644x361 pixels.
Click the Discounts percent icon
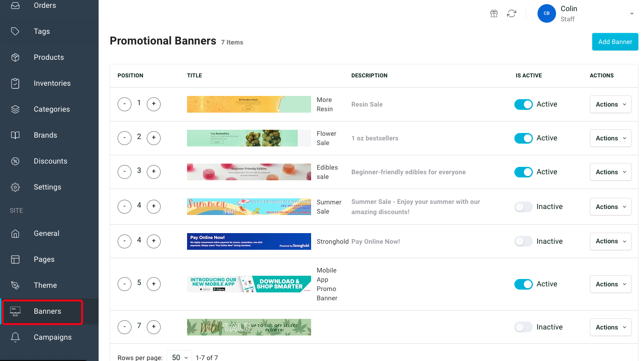tap(15, 161)
